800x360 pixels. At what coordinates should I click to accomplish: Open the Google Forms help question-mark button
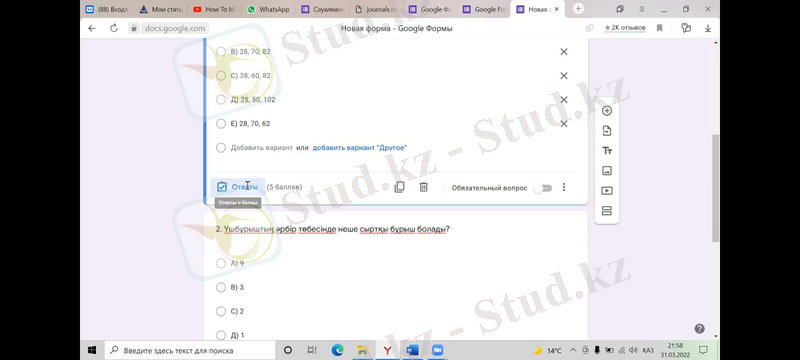pyautogui.click(x=699, y=328)
